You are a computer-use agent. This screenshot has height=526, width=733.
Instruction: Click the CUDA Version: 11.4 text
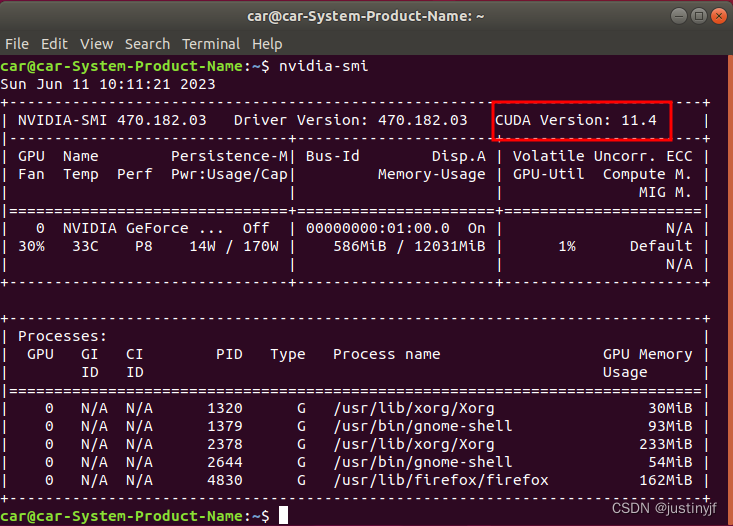click(576, 120)
